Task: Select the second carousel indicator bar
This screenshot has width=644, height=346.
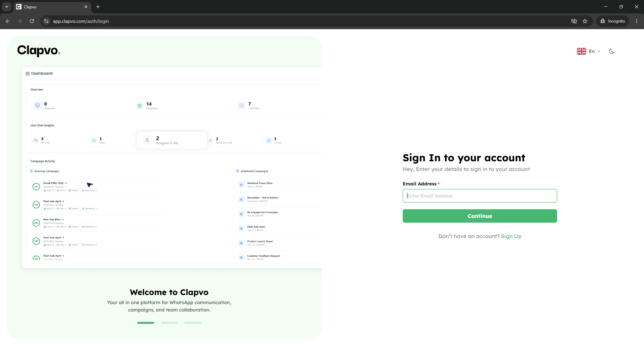Action: tap(169, 323)
